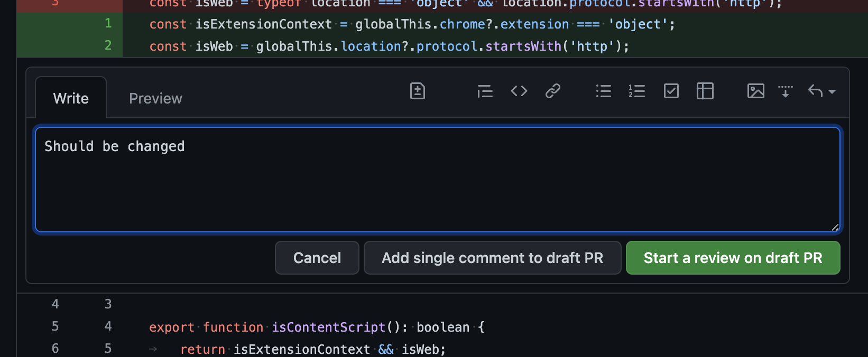This screenshot has height=357, width=868.
Task: Insert a numbered list
Action: point(637,91)
